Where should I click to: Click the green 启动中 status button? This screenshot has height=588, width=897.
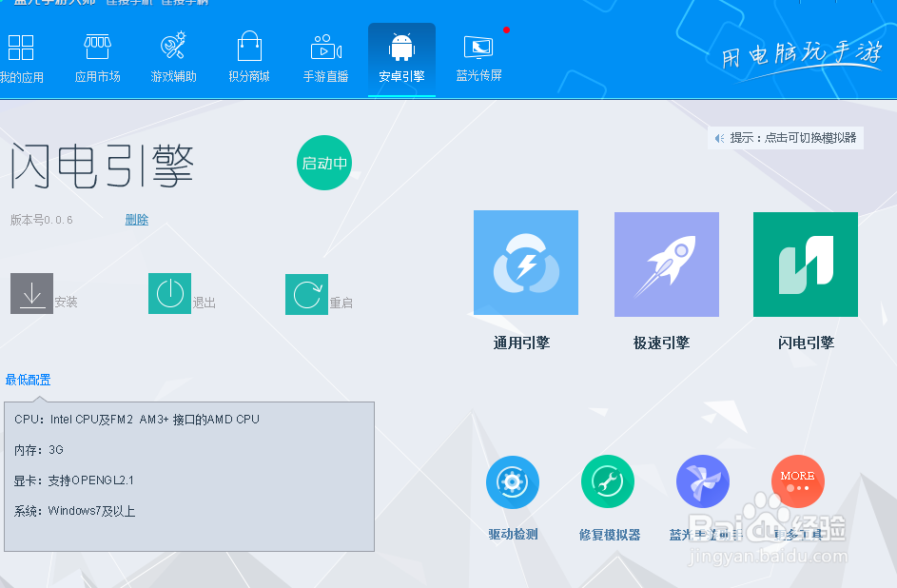[324, 163]
